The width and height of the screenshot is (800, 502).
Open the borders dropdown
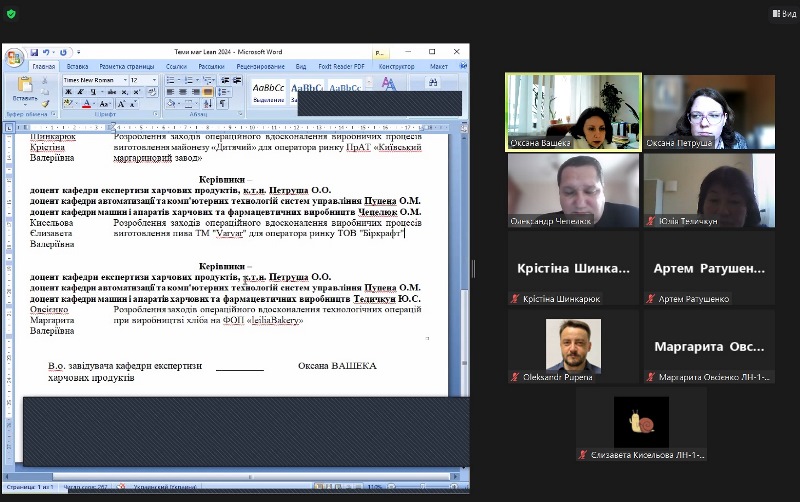click(x=196, y=104)
